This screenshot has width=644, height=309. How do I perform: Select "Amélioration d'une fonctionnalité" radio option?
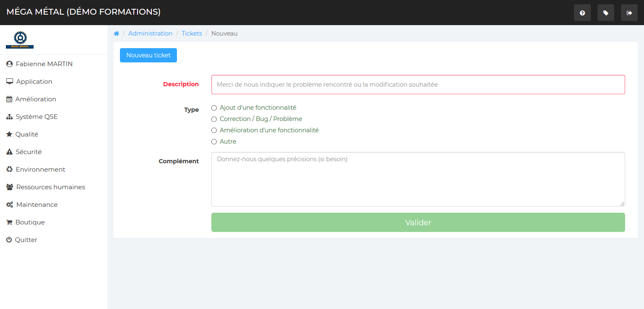(x=214, y=131)
